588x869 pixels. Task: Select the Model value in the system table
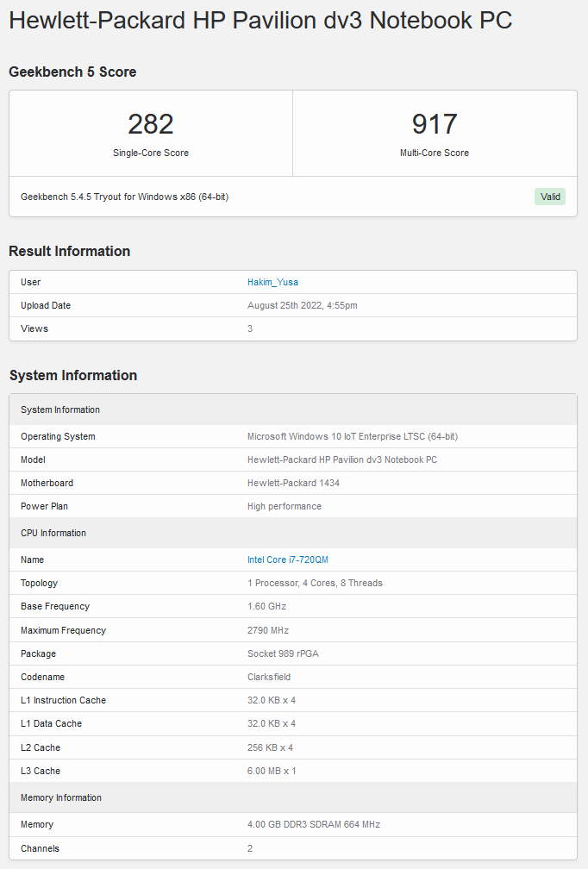342,460
